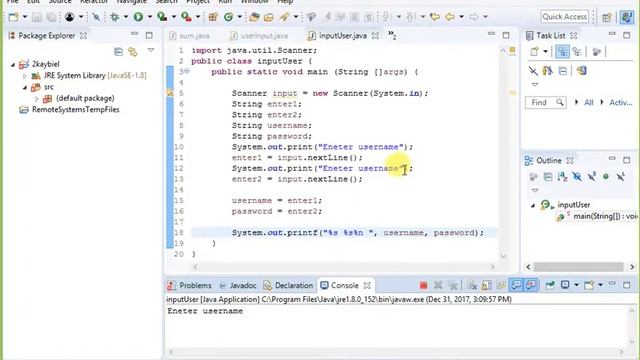Open the Debug button dropdown arrow
This screenshot has width=640, height=360.
coord(126,17)
